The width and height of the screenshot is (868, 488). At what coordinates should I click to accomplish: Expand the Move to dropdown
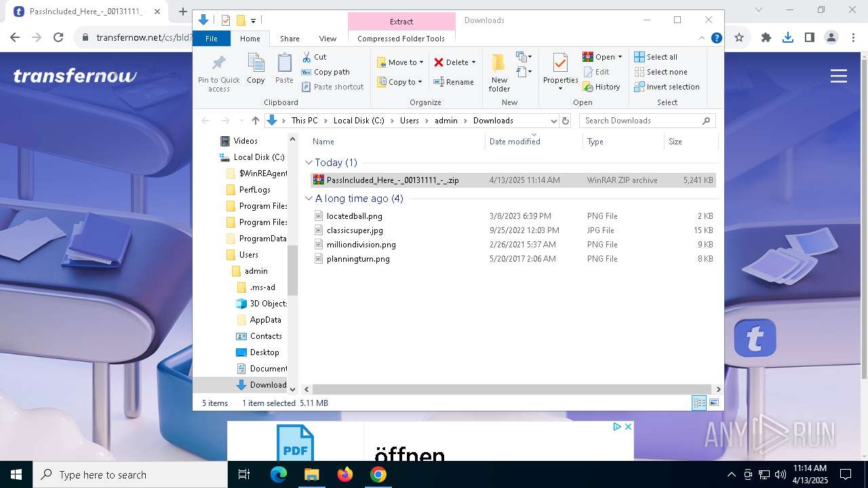tap(421, 62)
